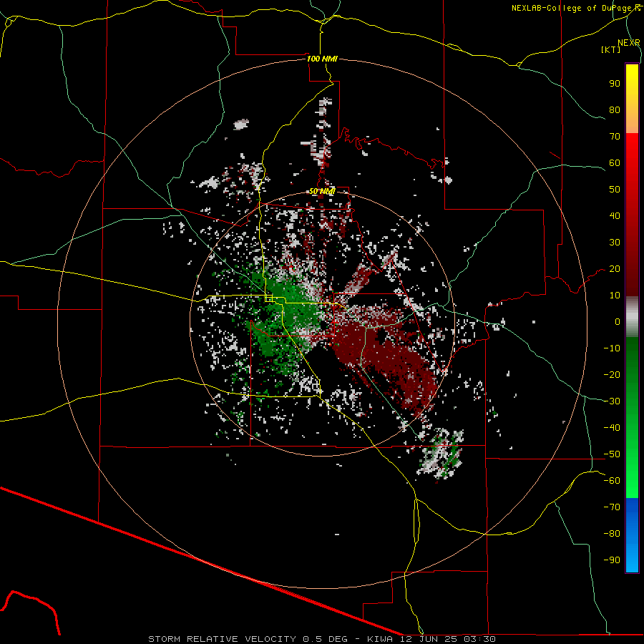644x644 pixels.
Task: Click the -30 value on velocity scale
Action: pos(612,401)
